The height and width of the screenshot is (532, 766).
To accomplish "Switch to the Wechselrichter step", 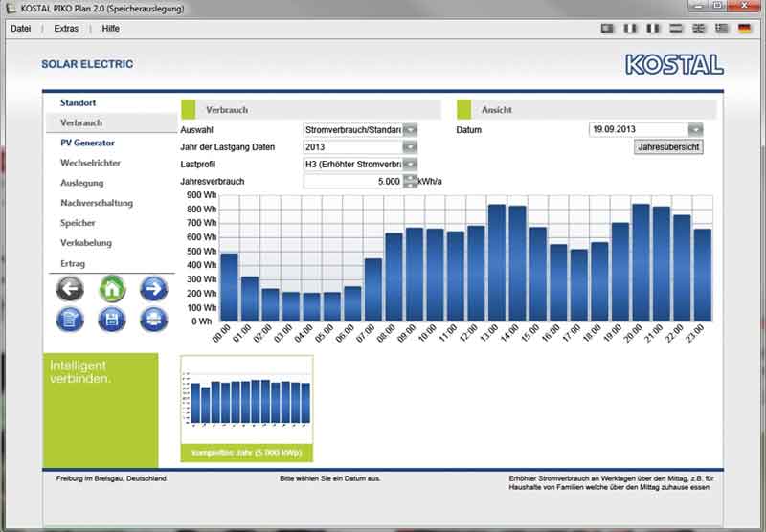I will point(90,163).
